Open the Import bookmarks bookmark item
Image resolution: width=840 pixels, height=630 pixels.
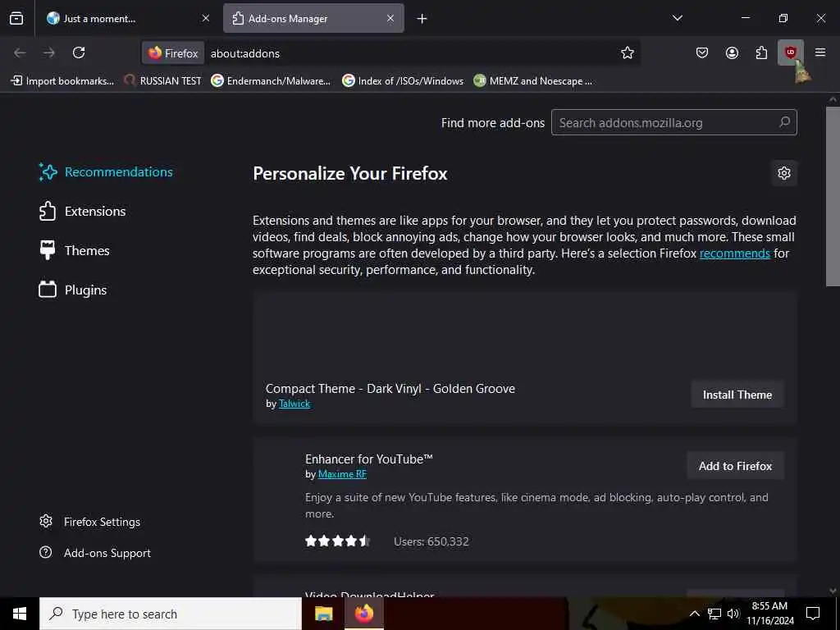62,81
